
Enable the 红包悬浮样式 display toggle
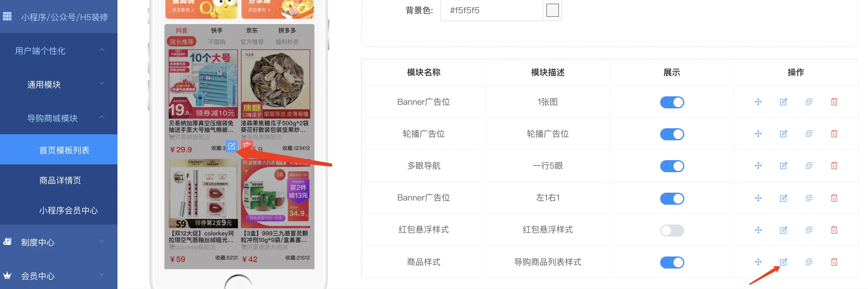[672, 231]
